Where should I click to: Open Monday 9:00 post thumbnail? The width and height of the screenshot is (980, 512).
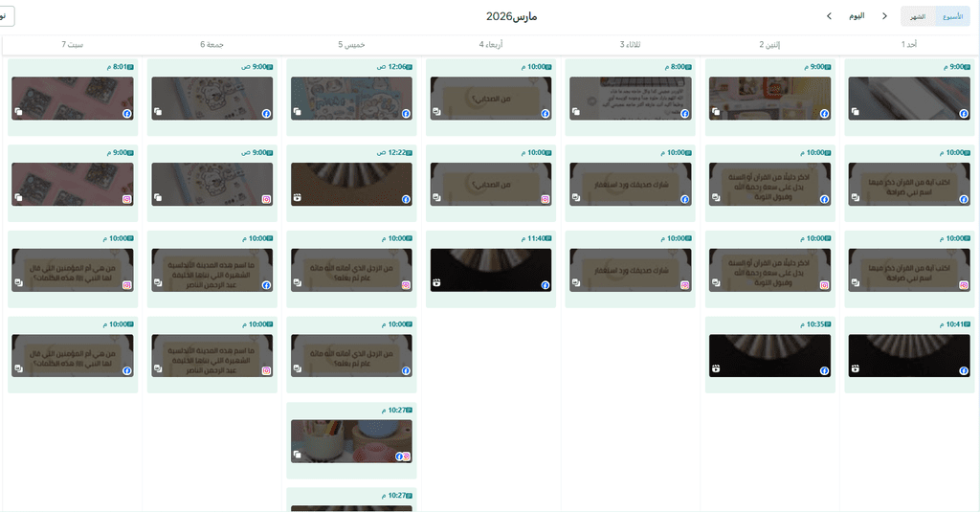[x=769, y=99]
